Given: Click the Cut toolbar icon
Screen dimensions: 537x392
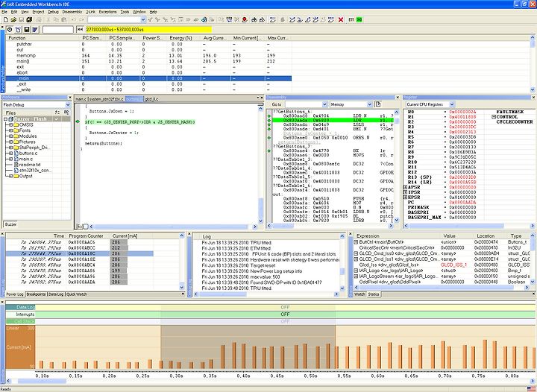Looking at the screenshot, I should (x=48, y=20).
